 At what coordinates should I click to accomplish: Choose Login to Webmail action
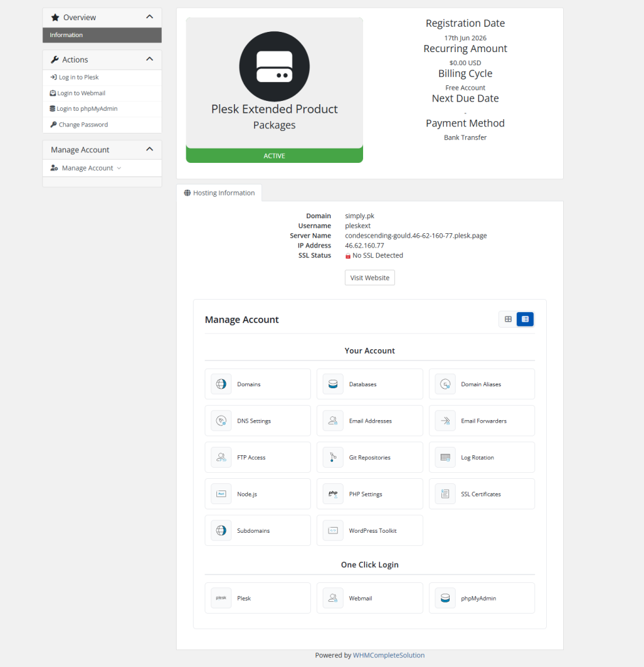[x=102, y=93]
